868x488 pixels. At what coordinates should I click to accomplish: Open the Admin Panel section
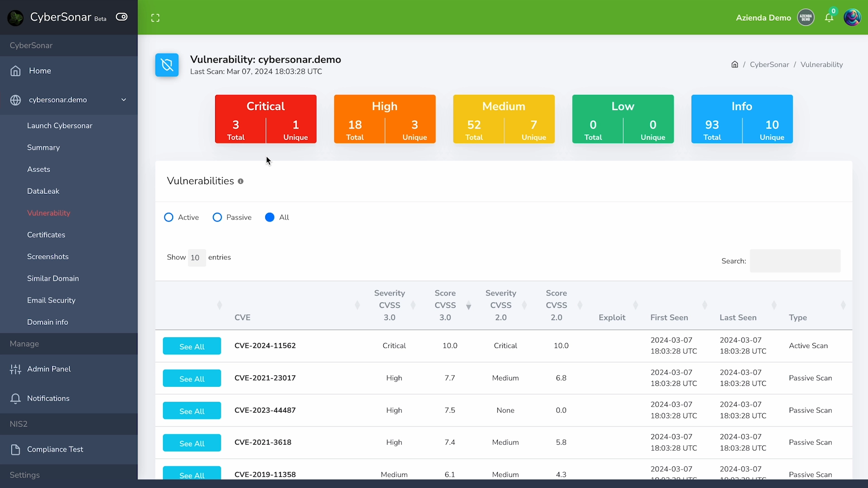pyautogui.click(x=49, y=369)
